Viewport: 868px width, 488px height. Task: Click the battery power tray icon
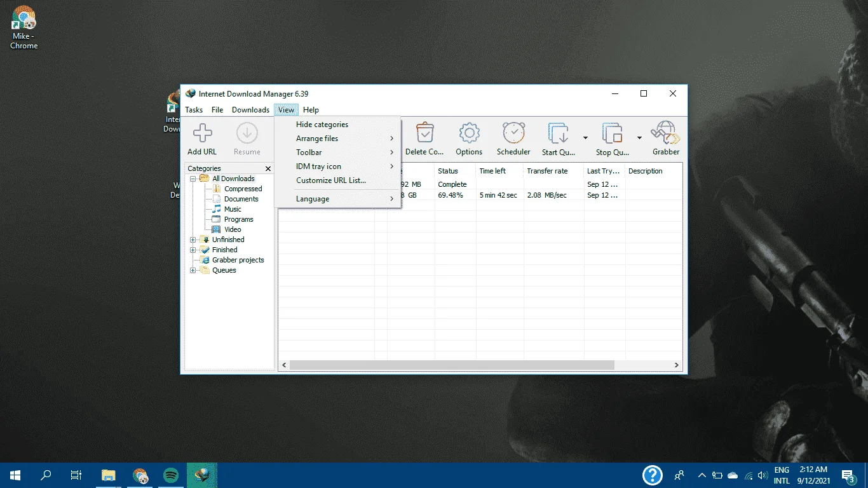pos(717,475)
